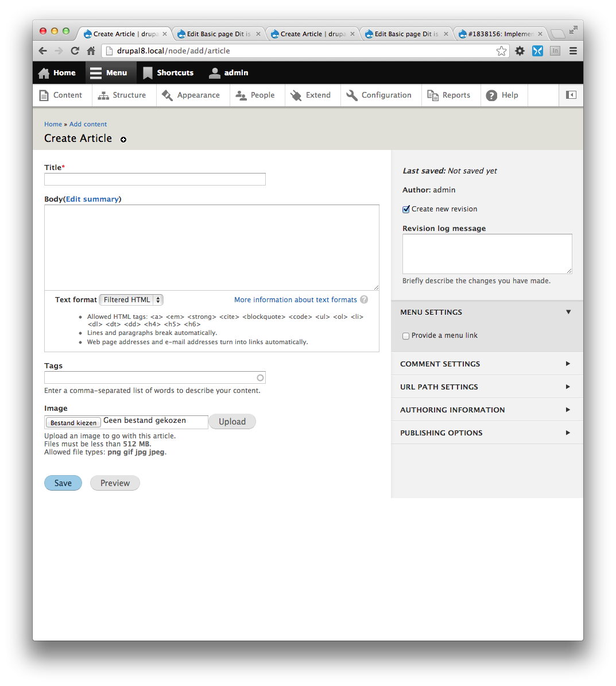This screenshot has width=616, height=686.
Task: Open Home in admin toolbar
Action: (x=57, y=72)
